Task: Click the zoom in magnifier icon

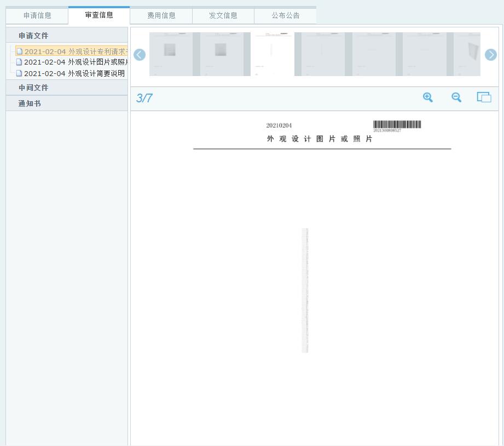Action: (428, 97)
